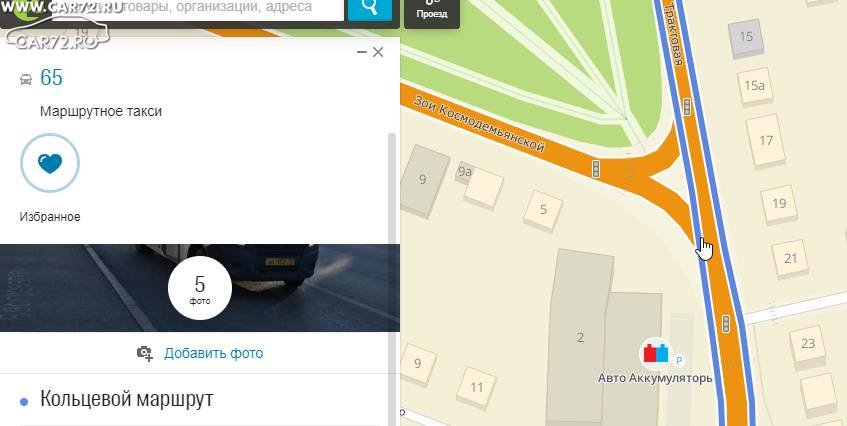Select the Кольцевой маршрут heading

point(126,399)
